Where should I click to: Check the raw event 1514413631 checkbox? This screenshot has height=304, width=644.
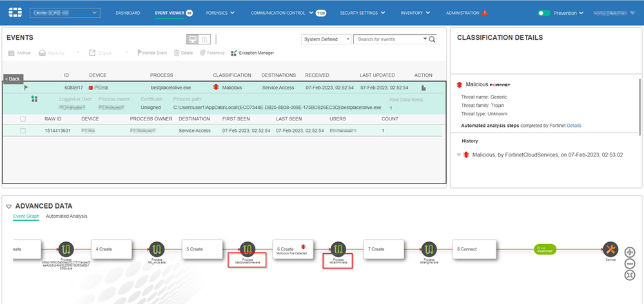click(x=23, y=131)
